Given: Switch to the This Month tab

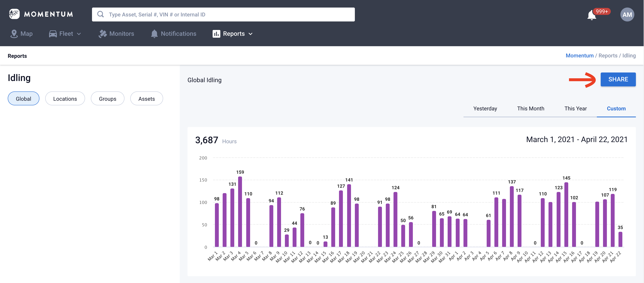Looking at the screenshot, I should coord(531,108).
